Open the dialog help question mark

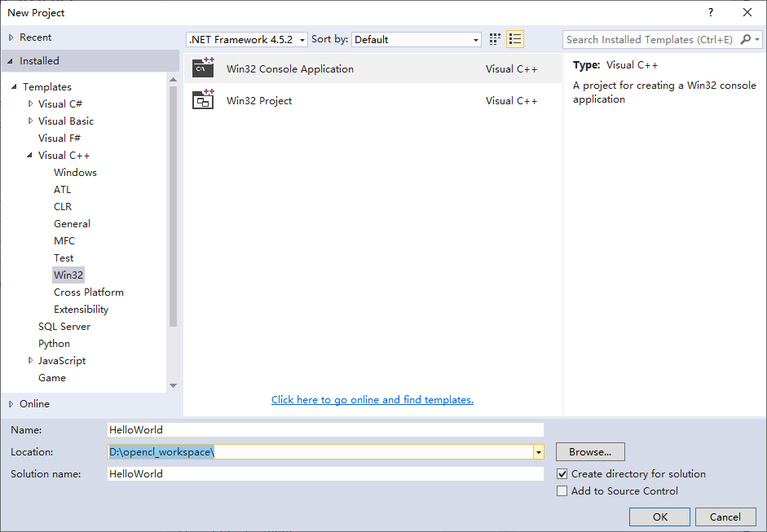tap(710, 12)
